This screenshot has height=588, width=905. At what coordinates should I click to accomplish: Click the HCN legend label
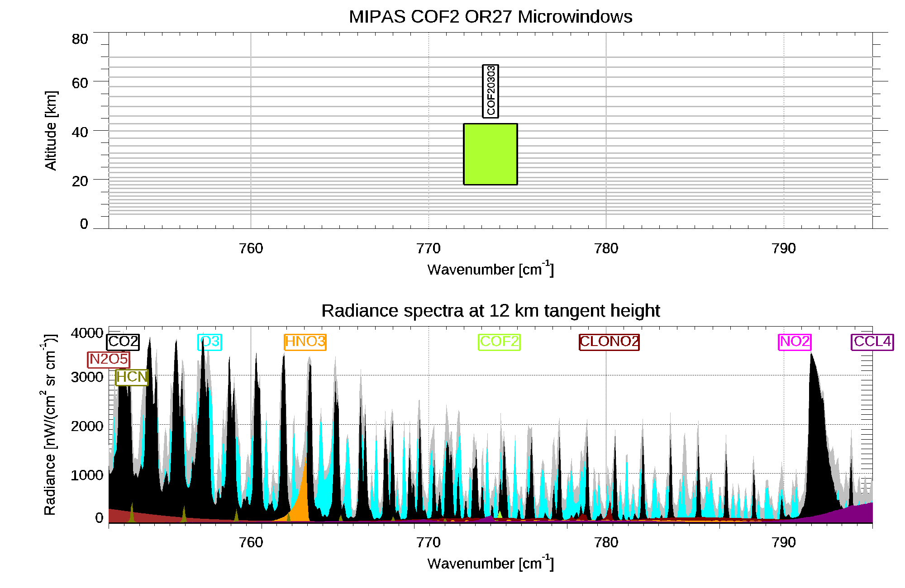(132, 377)
